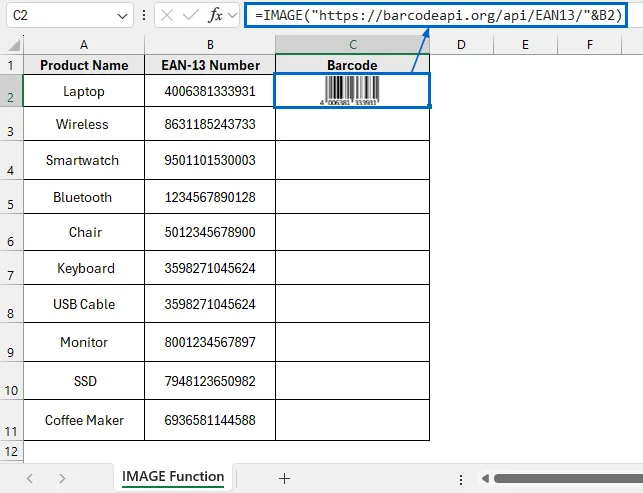
Task: Select the Wireless cell
Action: point(84,124)
